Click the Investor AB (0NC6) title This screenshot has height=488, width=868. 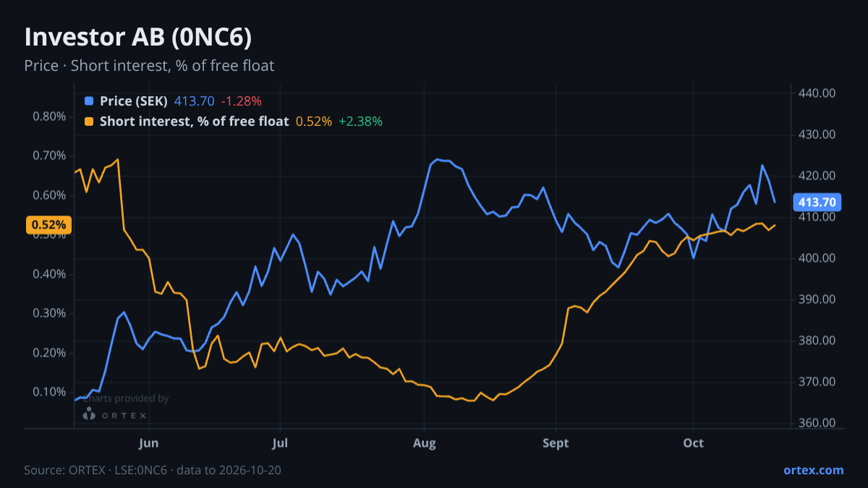click(138, 37)
